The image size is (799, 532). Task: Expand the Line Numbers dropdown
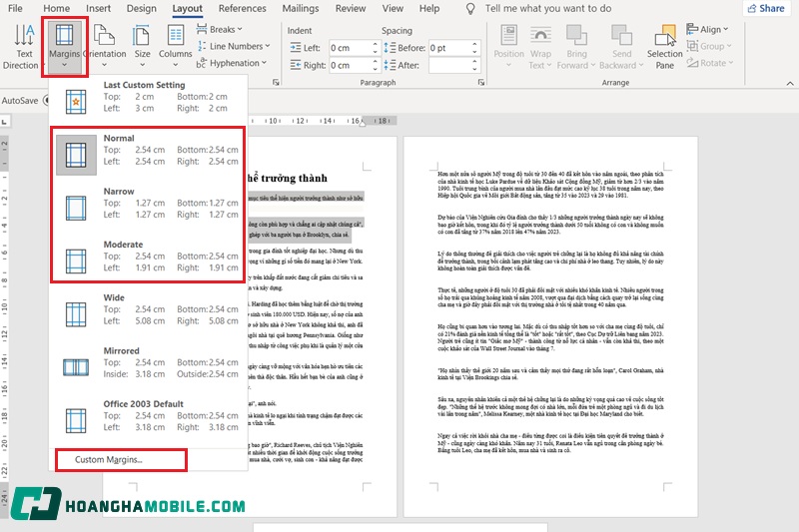point(236,46)
